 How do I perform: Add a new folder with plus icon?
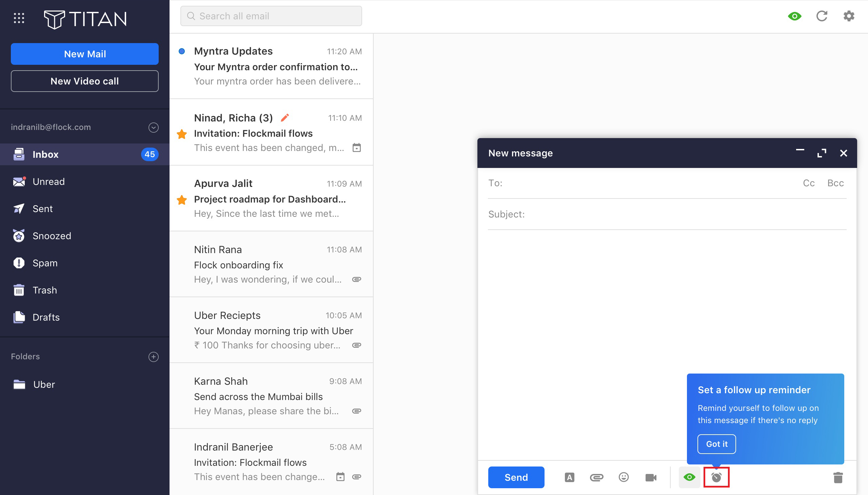154,357
